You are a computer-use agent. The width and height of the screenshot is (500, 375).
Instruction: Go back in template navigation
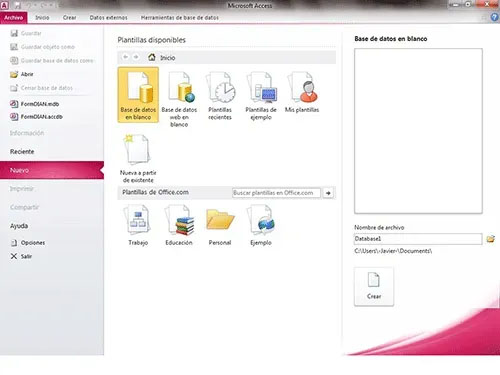[125, 57]
